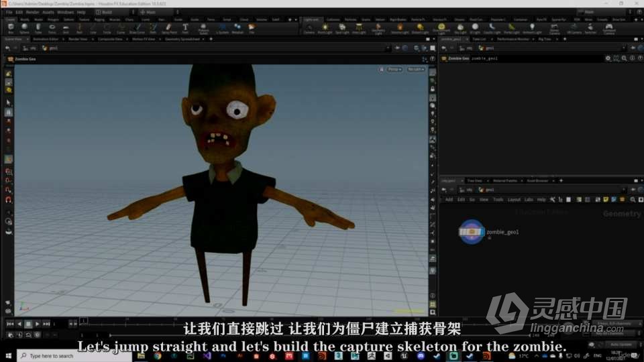Click the geo1 path in Scene View
The image size is (644, 362).
point(50,48)
